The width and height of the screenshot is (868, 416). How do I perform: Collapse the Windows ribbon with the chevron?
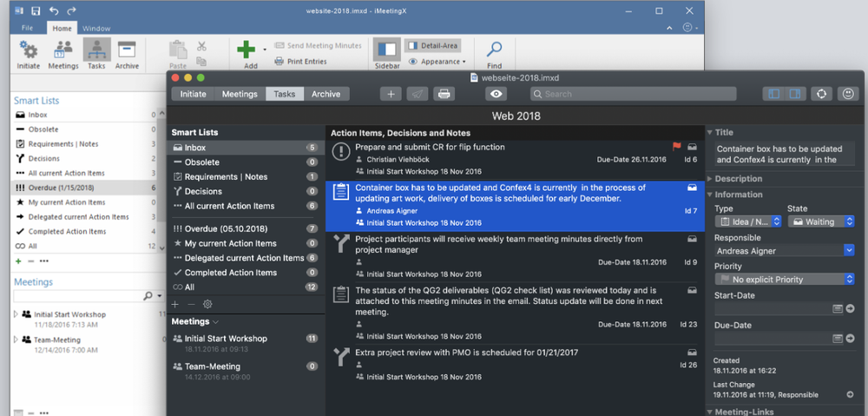coord(669,28)
